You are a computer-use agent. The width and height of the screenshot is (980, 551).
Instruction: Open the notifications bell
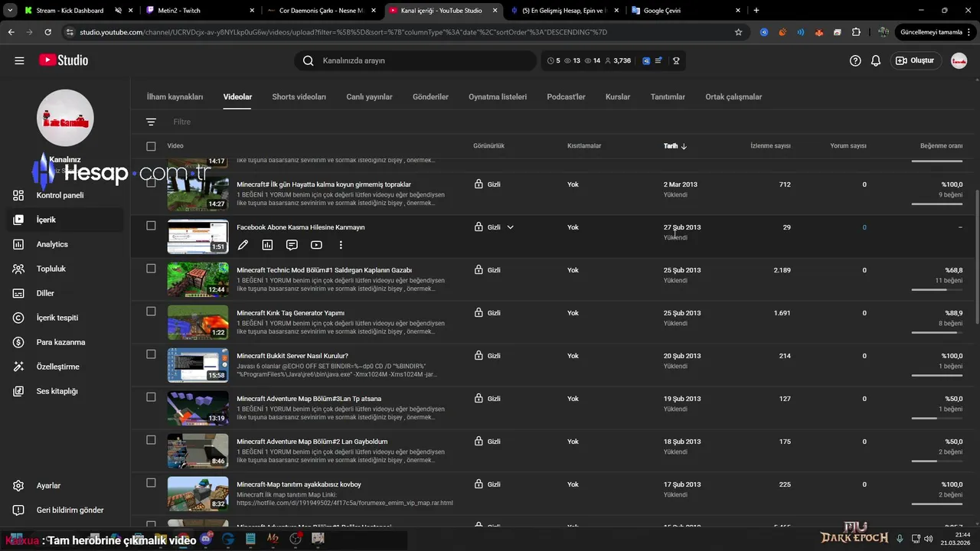[876, 60]
